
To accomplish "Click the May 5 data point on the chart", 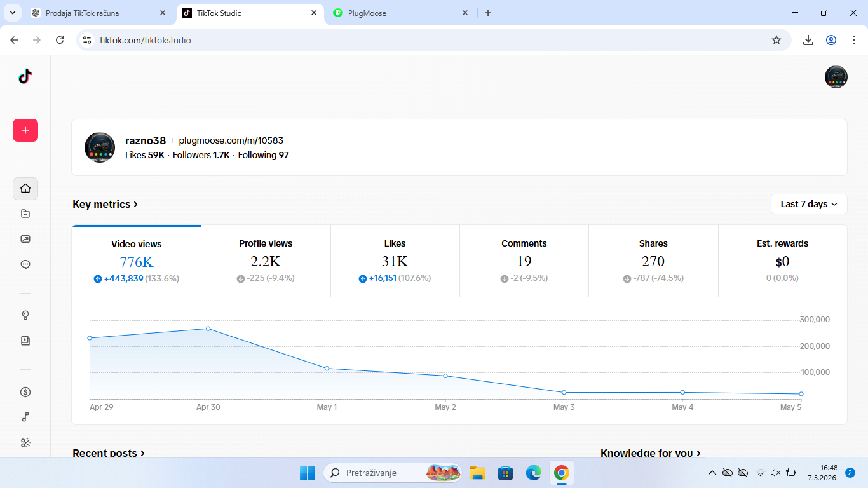I will point(801,394).
